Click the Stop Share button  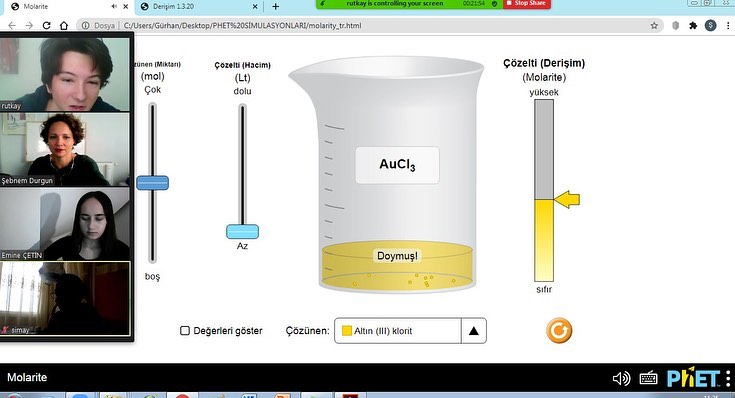(x=526, y=4)
